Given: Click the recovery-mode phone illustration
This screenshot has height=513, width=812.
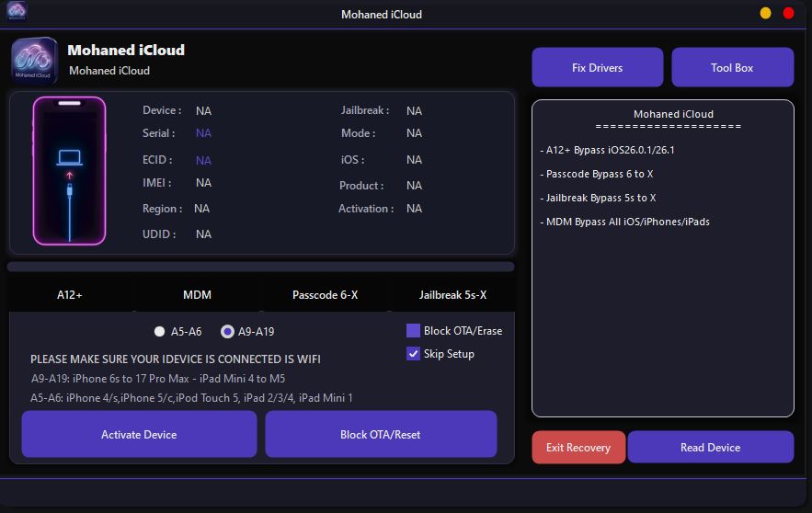Looking at the screenshot, I should point(69,171).
